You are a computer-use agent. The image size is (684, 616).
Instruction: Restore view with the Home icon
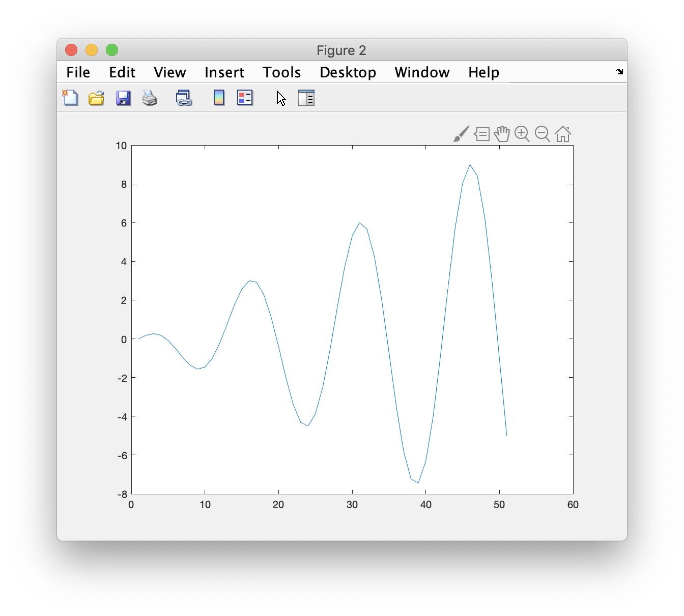(x=563, y=134)
